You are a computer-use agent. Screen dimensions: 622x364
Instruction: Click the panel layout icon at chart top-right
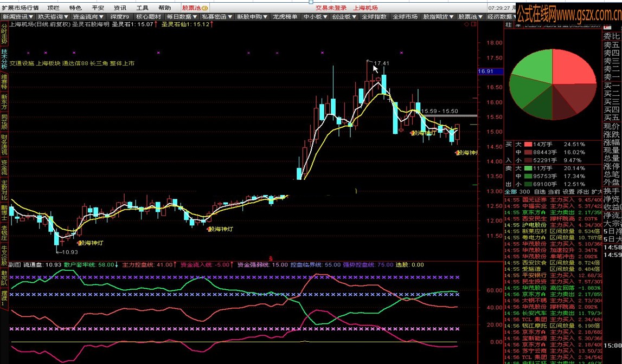tap(473, 24)
